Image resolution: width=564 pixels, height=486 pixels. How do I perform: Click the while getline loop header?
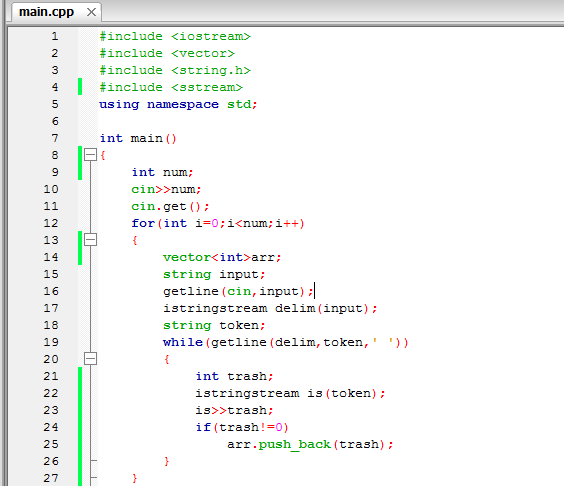(x=286, y=342)
